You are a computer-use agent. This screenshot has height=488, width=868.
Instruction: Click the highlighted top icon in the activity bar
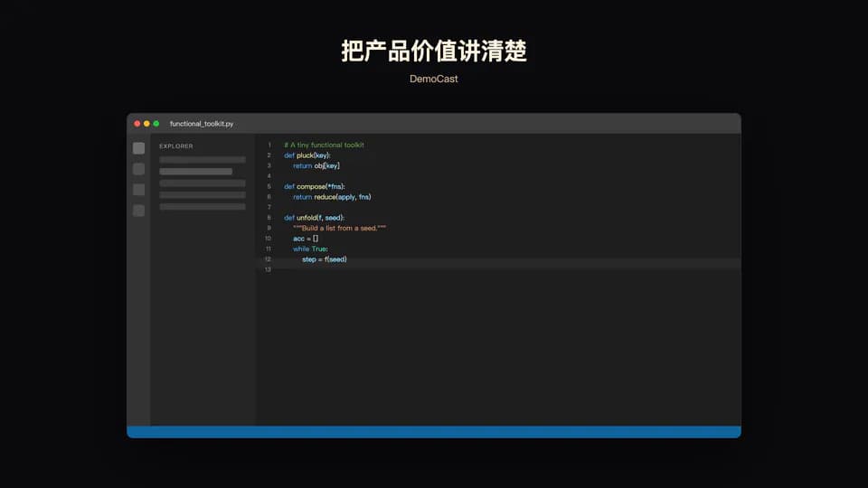(x=139, y=148)
